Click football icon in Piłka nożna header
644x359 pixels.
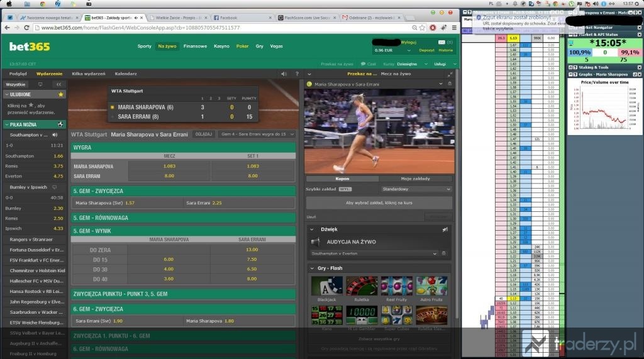(60, 124)
